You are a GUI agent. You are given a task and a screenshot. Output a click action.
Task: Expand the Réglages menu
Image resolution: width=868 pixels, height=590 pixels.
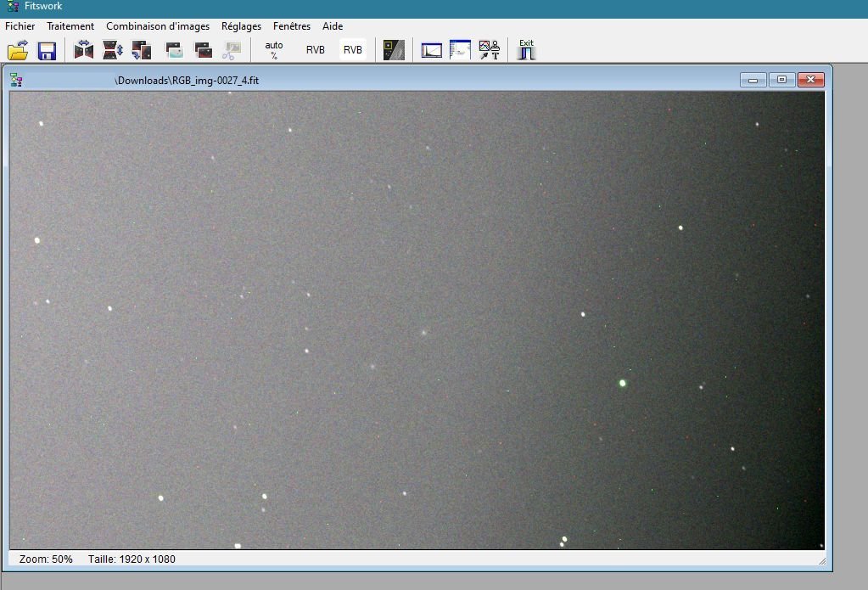click(x=241, y=26)
